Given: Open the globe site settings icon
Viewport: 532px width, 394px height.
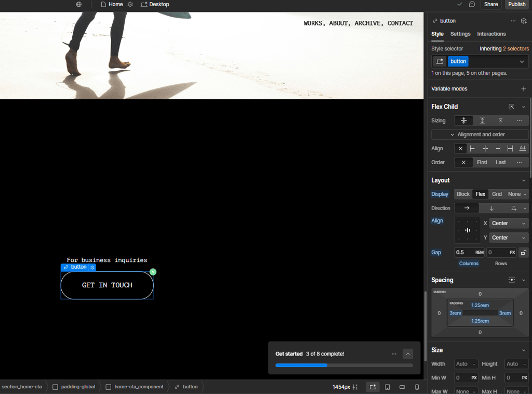Looking at the screenshot, I should [79, 4].
